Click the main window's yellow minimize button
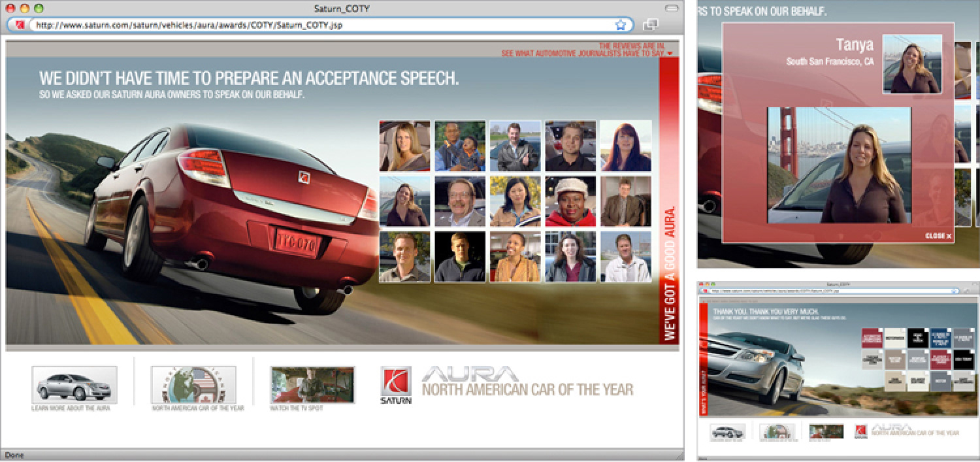 point(25,8)
